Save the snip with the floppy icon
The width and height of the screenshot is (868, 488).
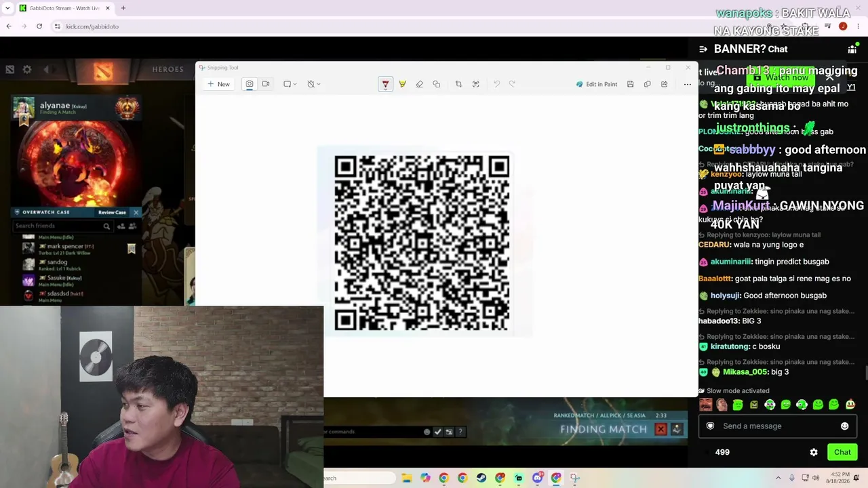tap(630, 84)
